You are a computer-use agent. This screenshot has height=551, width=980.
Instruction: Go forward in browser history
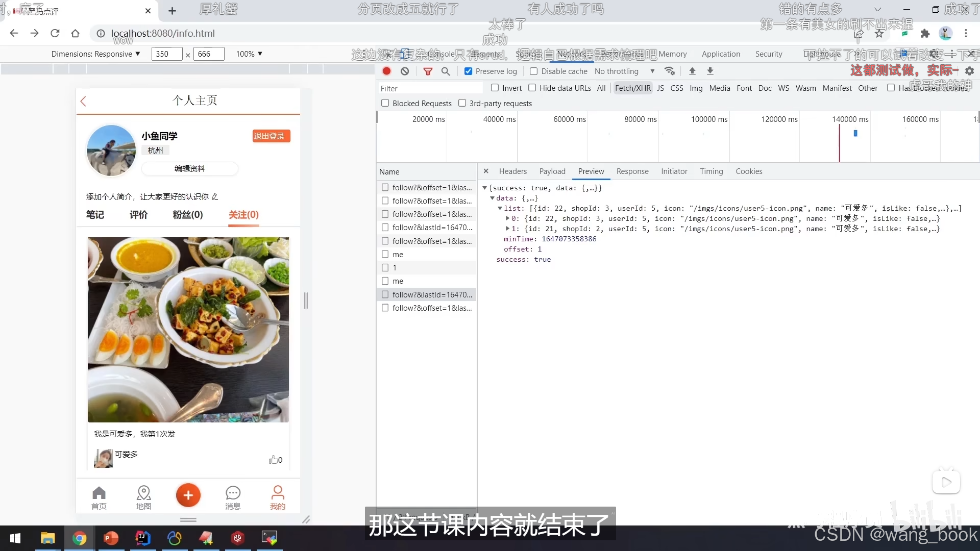(x=34, y=33)
